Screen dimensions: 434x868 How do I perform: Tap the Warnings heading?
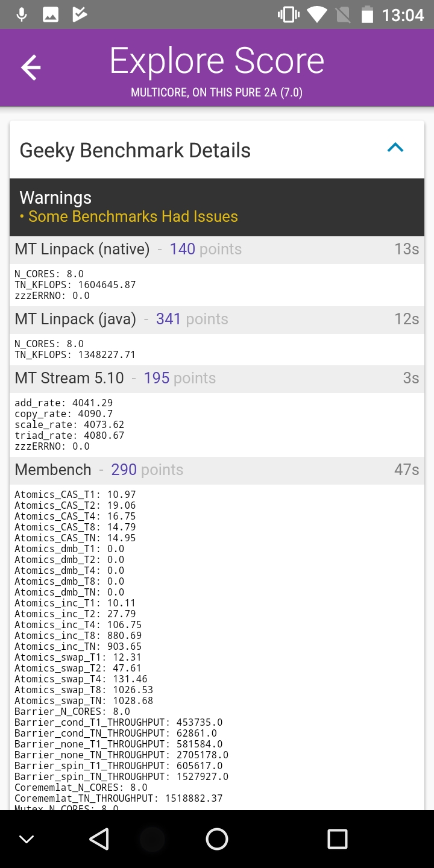[x=55, y=198]
